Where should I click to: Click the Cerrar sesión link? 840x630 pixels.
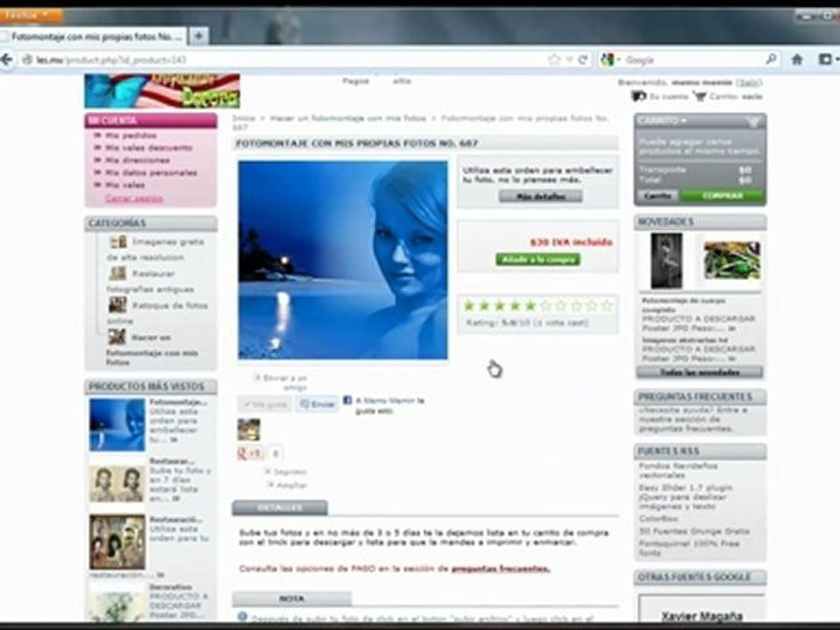coord(134,199)
